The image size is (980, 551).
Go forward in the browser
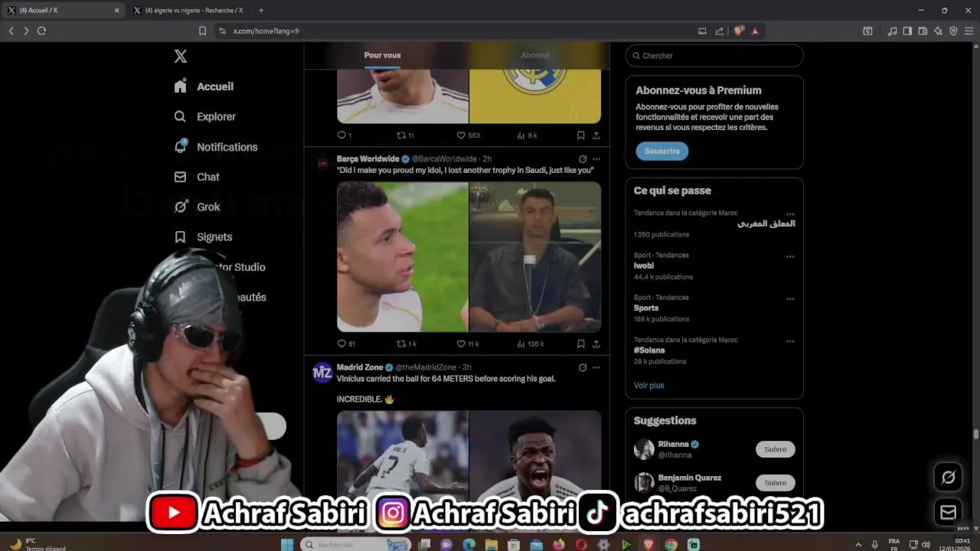click(26, 31)
